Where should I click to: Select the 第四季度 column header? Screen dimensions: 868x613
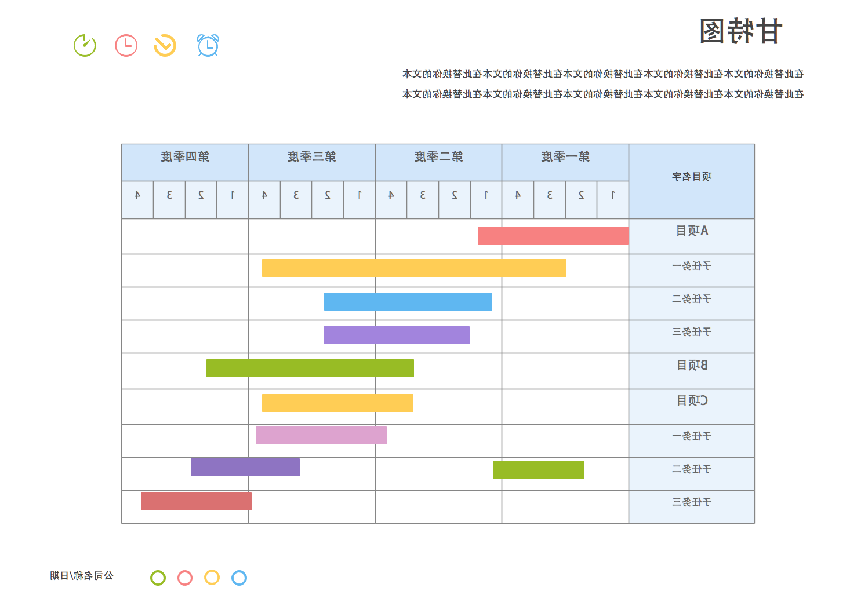click(x=185, y=162)
